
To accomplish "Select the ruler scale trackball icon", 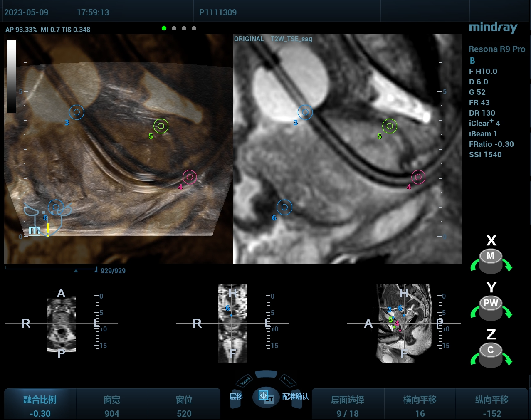I will coord(245,380).
